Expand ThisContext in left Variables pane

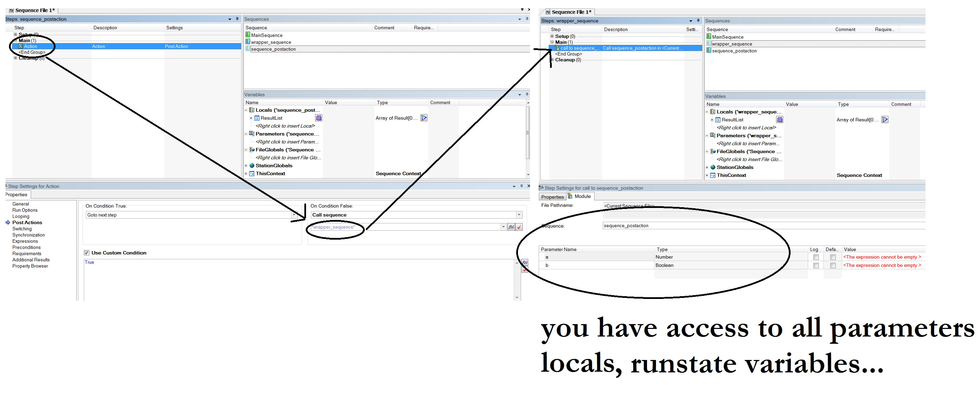[x=246, y=173]
